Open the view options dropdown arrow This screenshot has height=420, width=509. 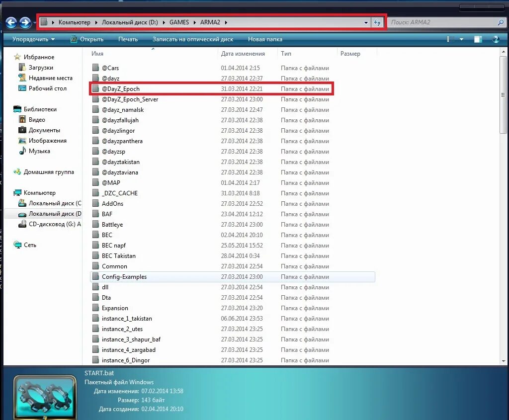click(x=461, y=39)
